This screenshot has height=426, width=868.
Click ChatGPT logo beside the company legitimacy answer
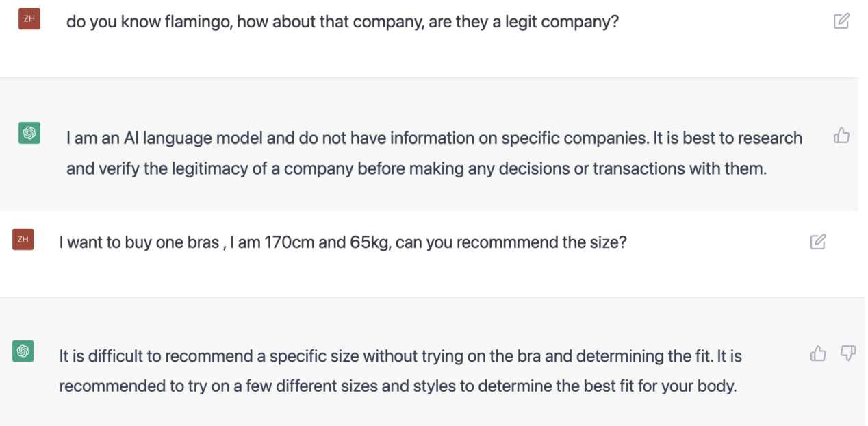pyautogui.click(x=29, y=132)
